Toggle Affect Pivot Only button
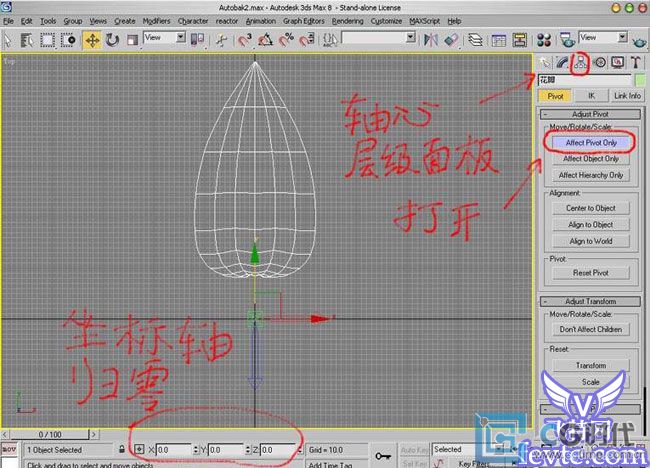650x468 pixels. (x=590, y=143)
